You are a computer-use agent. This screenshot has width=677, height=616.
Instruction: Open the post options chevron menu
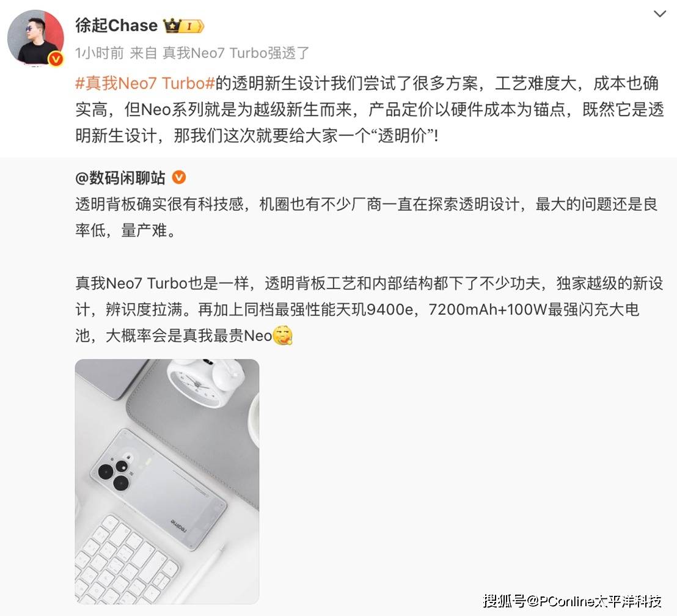pos(659,14)
